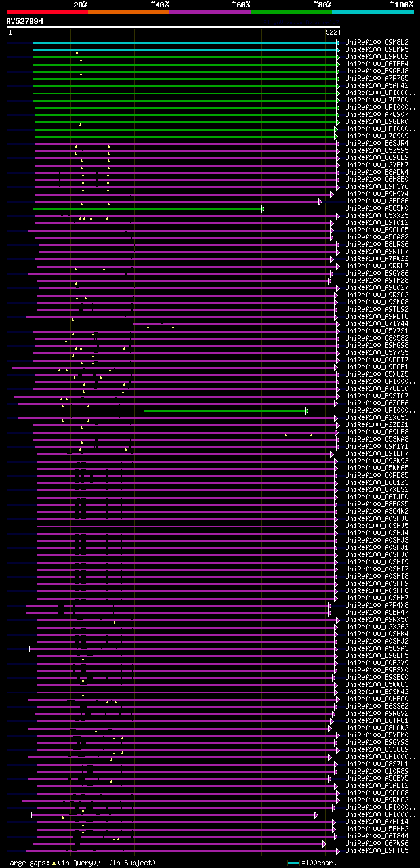
Task: Select the UniRef100_Q67W96 label
Action: [377, 844]
